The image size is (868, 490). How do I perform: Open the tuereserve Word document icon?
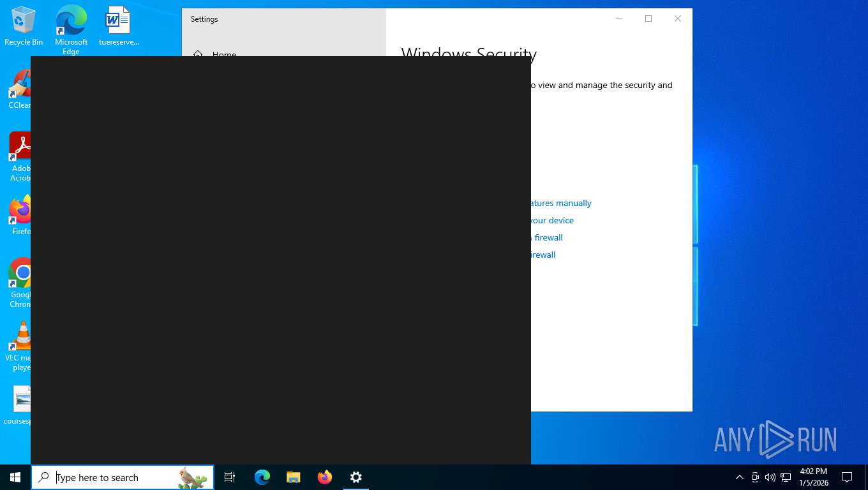119,26
